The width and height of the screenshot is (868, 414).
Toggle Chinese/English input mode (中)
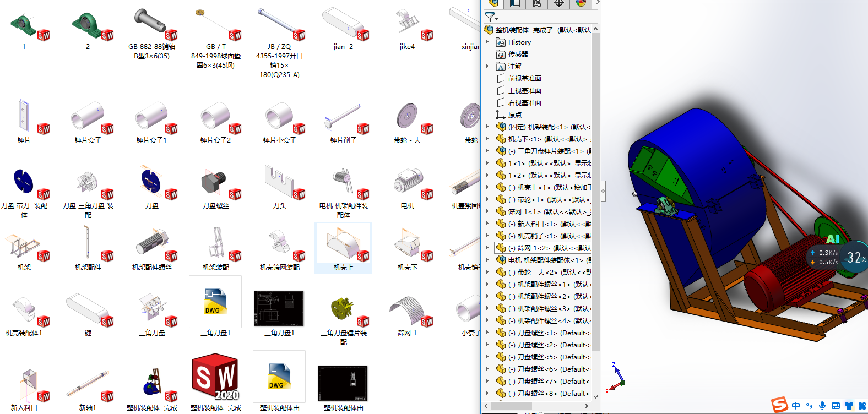[796, 406]
